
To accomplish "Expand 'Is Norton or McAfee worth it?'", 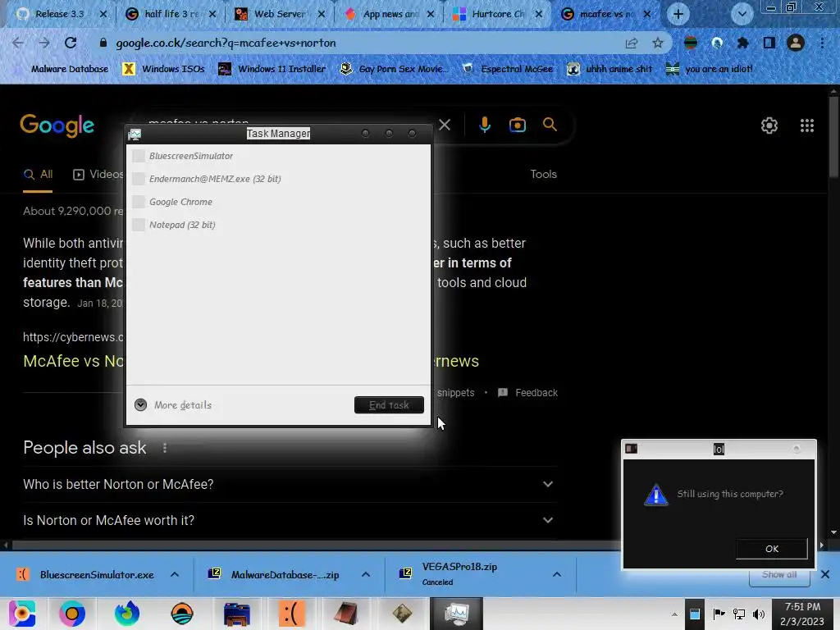I will [290, 520].
